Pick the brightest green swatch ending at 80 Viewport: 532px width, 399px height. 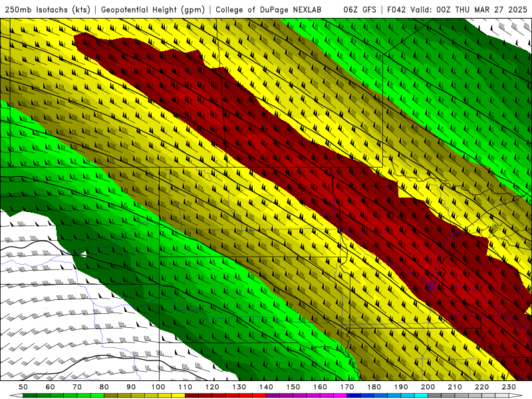pyautogui.click(x=97, y=396)
